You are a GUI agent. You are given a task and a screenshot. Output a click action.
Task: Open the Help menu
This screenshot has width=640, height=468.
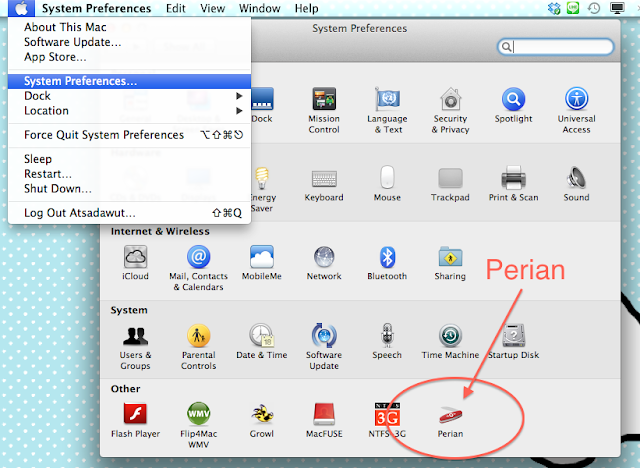[307, 8]
